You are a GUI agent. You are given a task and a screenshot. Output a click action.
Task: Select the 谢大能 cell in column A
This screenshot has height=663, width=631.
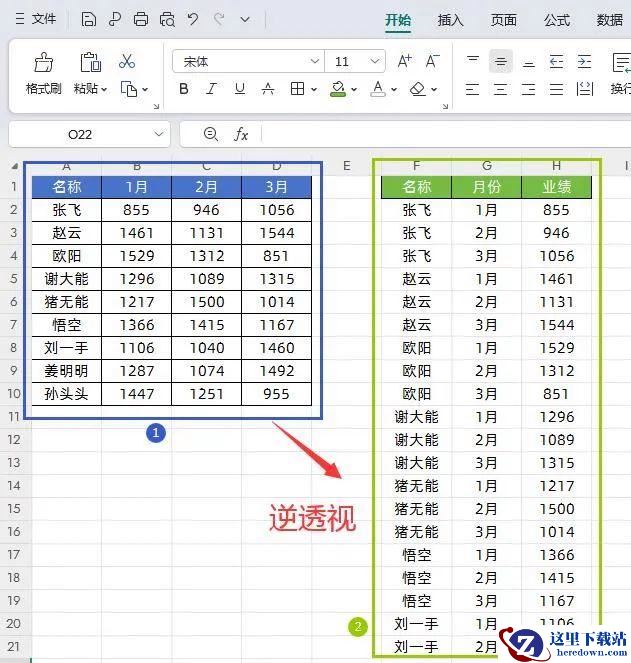pyautogui.click(x=66, y=279)
